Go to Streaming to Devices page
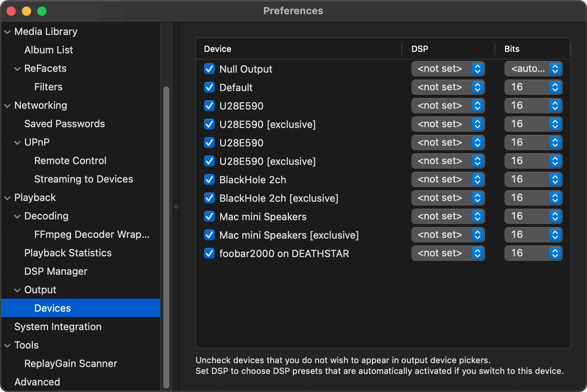Viewport: 587px width, 392px height. click(83, 179)
